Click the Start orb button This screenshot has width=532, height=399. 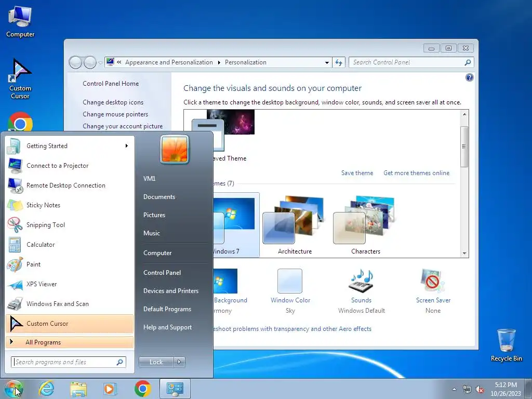pyautogui.click(x=14, y=389)
